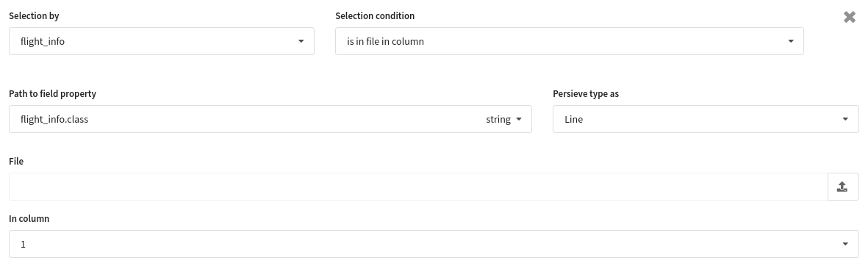Click into the empty File input field
The image size is (868, 266).
click(418, 187)
